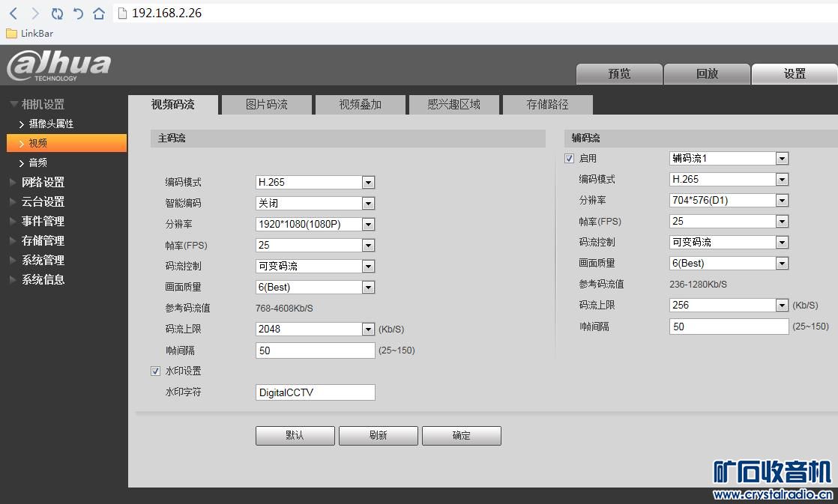The height and width of the screenshot is (504, 838).
Task: Expand the 存储管理 section
Action: (x=37, y=241)
